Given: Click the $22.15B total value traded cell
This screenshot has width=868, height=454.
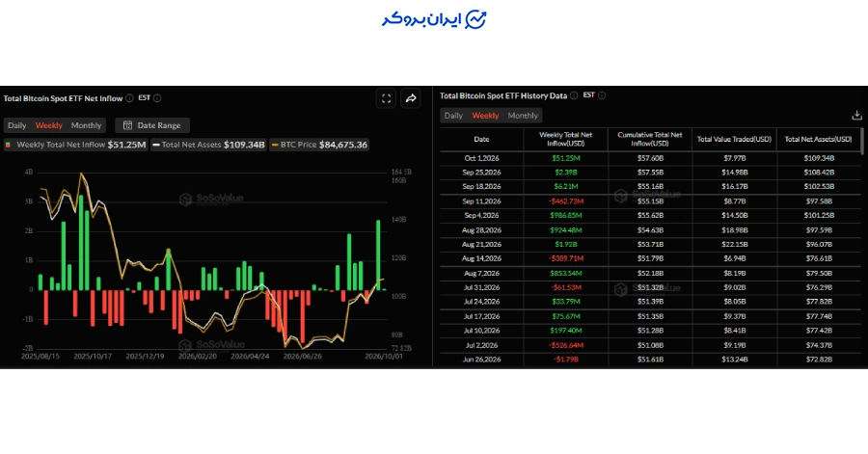Looking at the screenshot, I should (x=734, y=245).
